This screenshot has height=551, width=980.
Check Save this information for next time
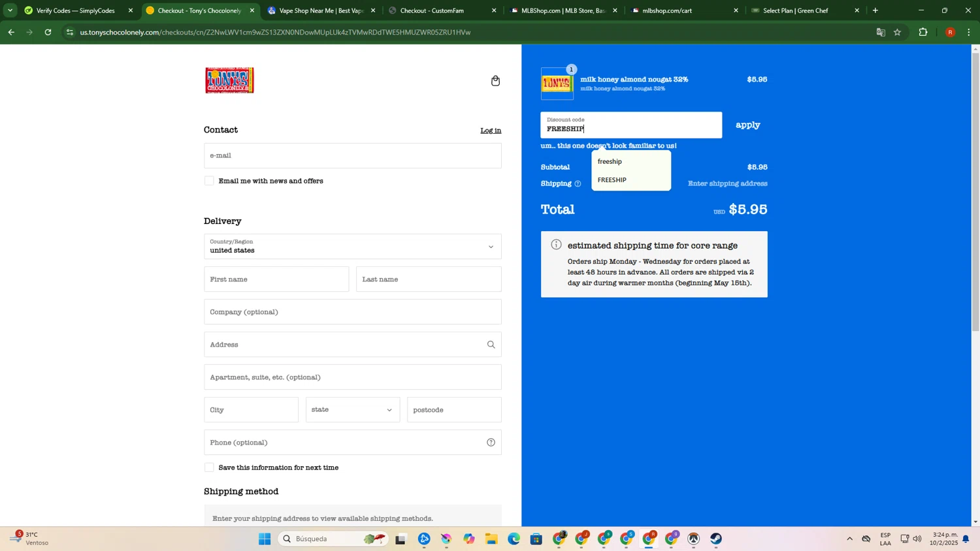[209, 467]
